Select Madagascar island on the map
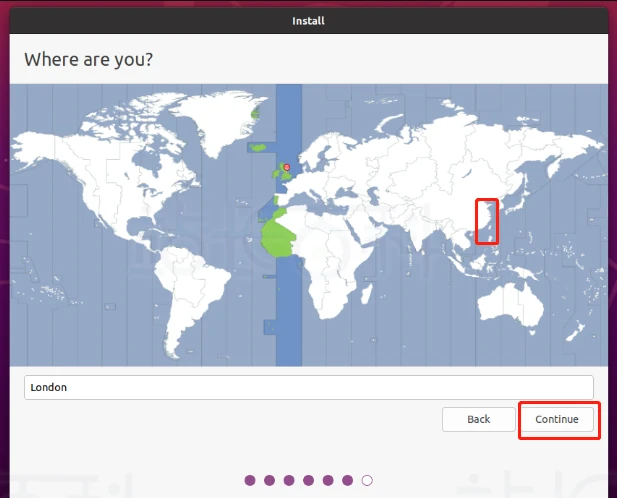Screen dimensions: 617x498 click(x=366, y=293)
